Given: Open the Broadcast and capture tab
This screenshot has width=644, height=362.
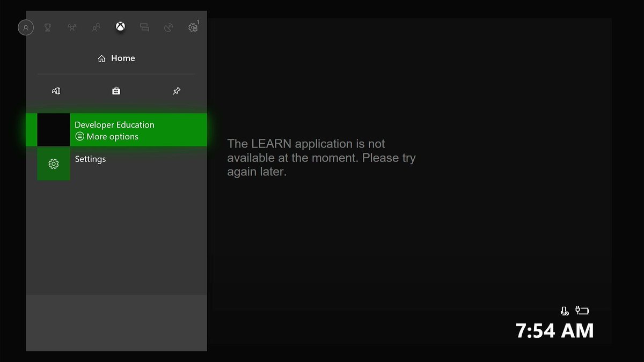Looking at the screenshot, I should pyautogui.click(x=169, y=27).
